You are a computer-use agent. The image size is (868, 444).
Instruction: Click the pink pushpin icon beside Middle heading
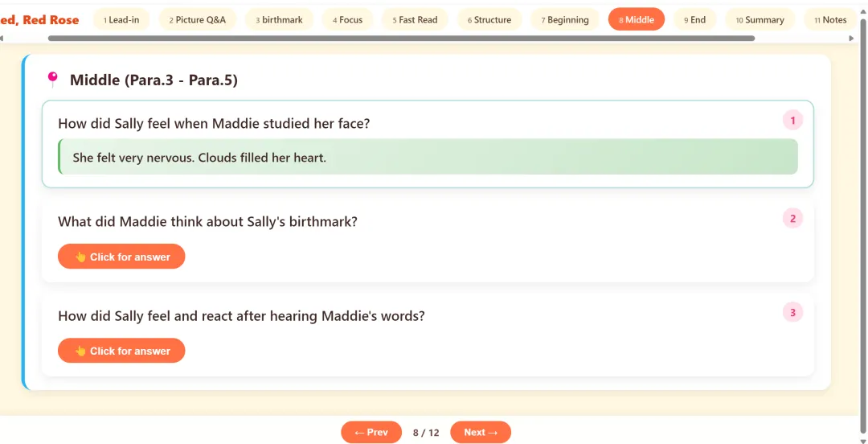click(x=52, y=80)
